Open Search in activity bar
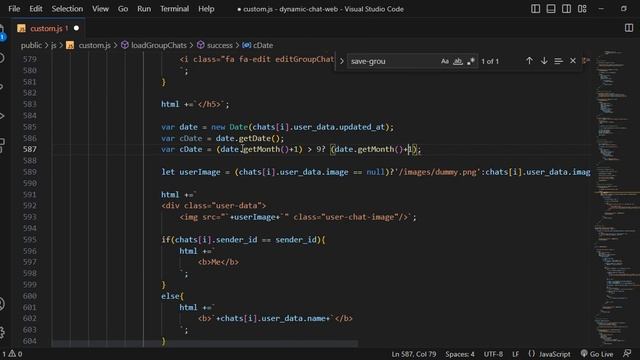Image resolution: width=640 pixels, height=360 pixels. (2, 58)
